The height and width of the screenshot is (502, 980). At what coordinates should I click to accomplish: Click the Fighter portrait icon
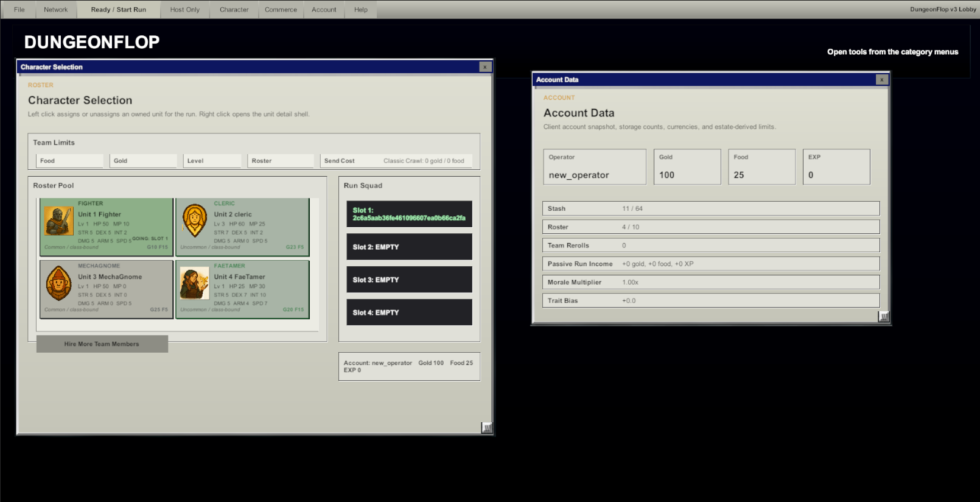(59, 221)
